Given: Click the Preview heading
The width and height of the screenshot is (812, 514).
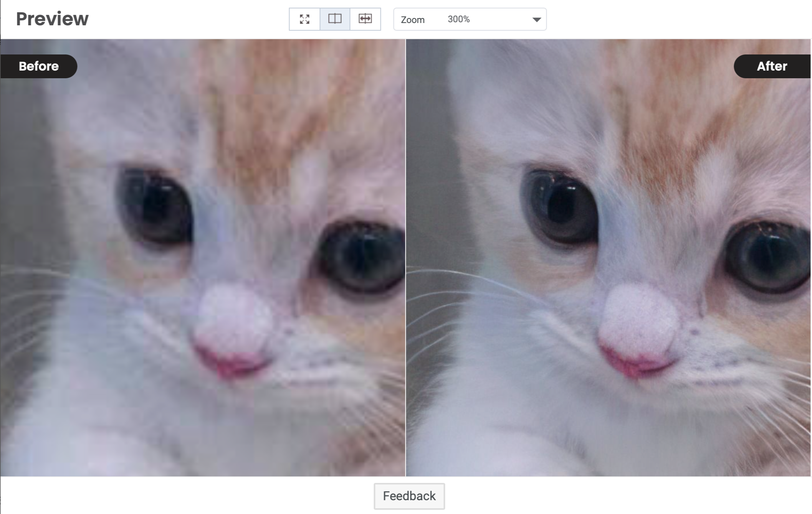Looking at the screenshot, I should (52, 19).
